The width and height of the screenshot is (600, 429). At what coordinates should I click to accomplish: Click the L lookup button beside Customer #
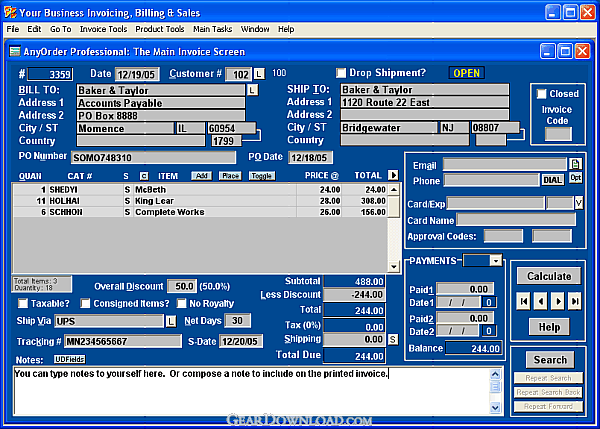click(259, 73)
